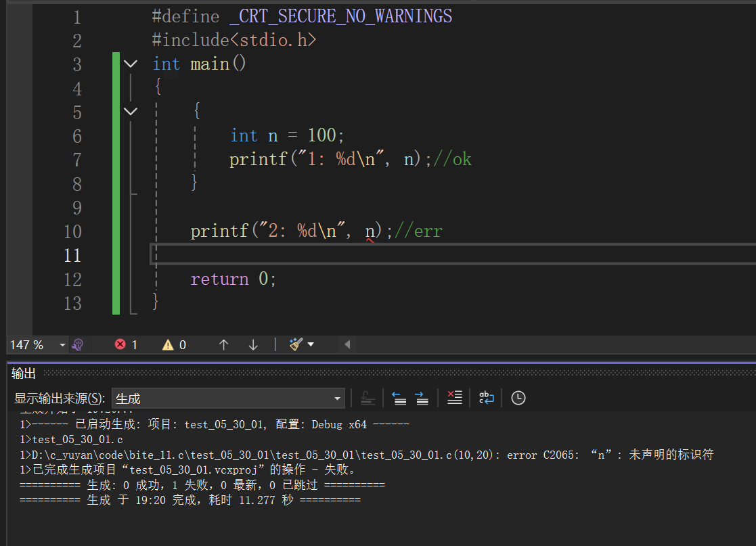Screen dimensions: 756x546
Task: Go to next issue down arrow
Action: click(253, 345)
